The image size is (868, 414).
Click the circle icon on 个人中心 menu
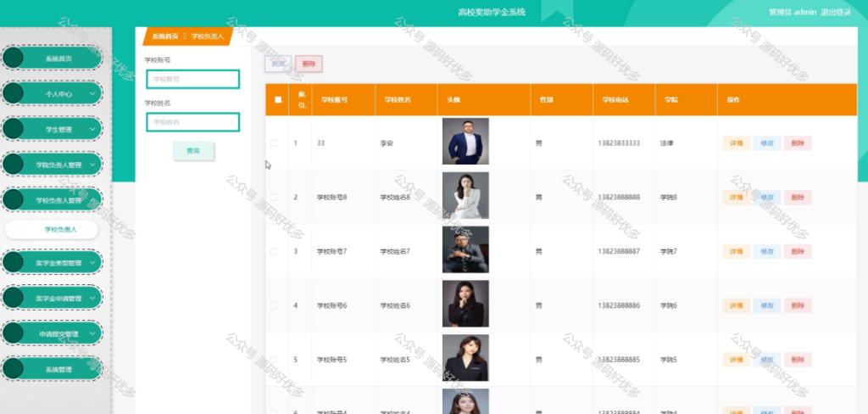pos(13,93)
